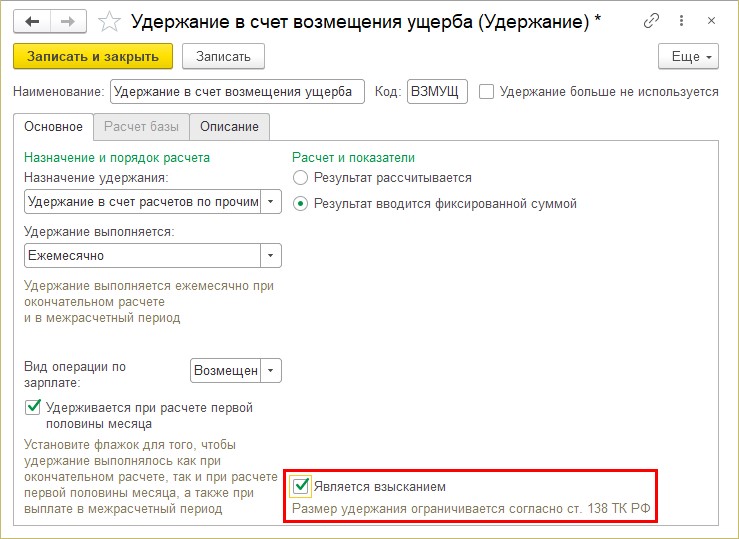This screenshot has width=739, height=539.
Task: Click the 'Записать' button
Action: pyautogui.click(x=222, y=57)
